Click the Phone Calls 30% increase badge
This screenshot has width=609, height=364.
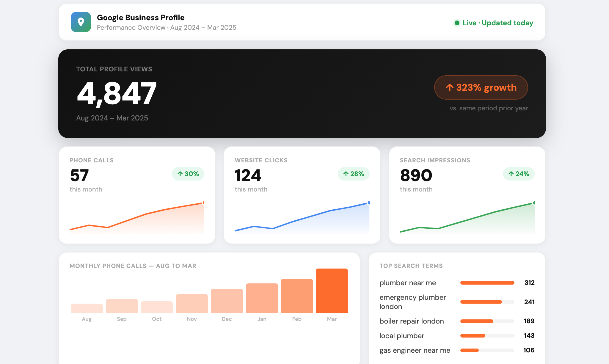(188, 174)
